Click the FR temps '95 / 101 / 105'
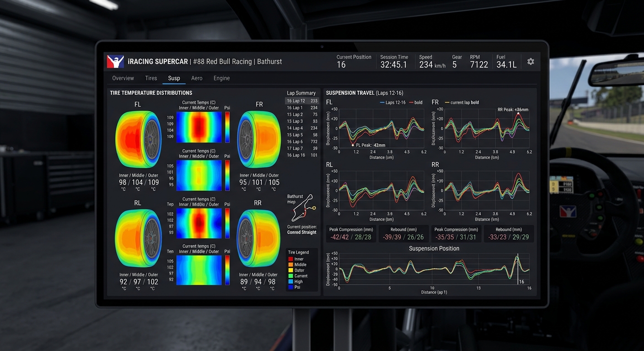Image resolution: width=644 pixels, height=351 pixels. (259, 182)
